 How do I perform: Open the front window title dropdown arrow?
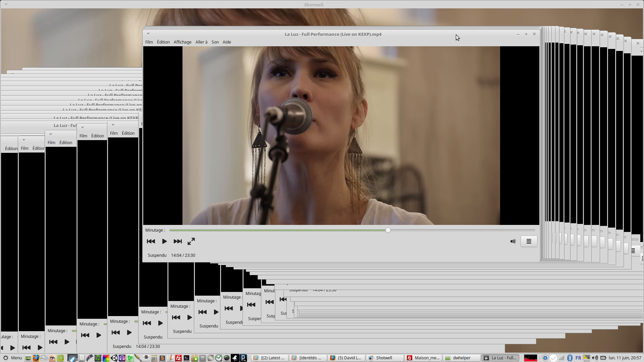point(148,34)
